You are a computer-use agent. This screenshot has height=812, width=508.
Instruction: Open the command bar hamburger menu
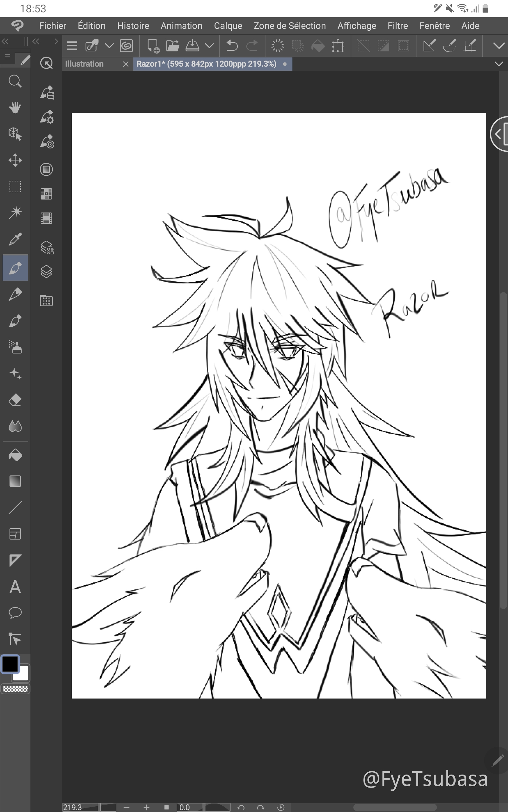click(x=72, y=46)
